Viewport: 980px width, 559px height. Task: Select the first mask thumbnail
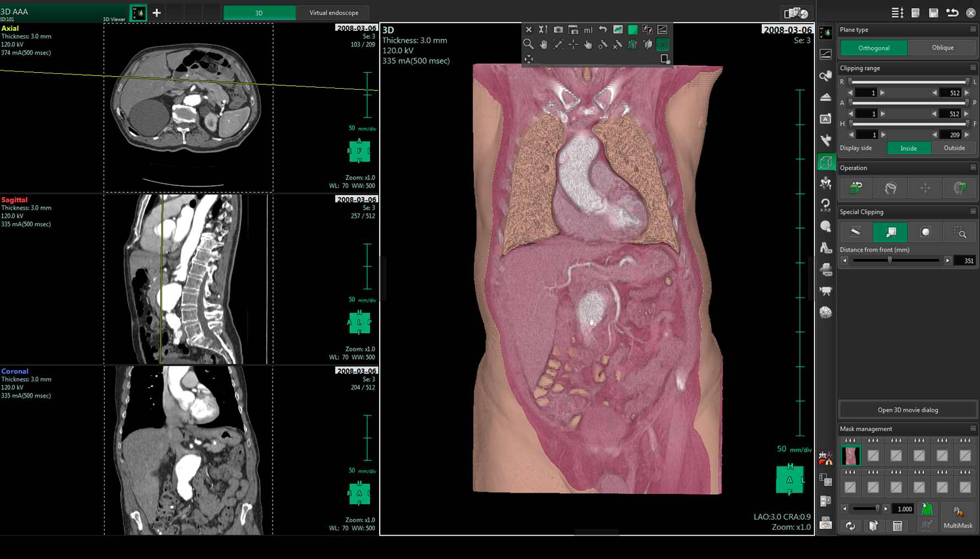(850, 456)
